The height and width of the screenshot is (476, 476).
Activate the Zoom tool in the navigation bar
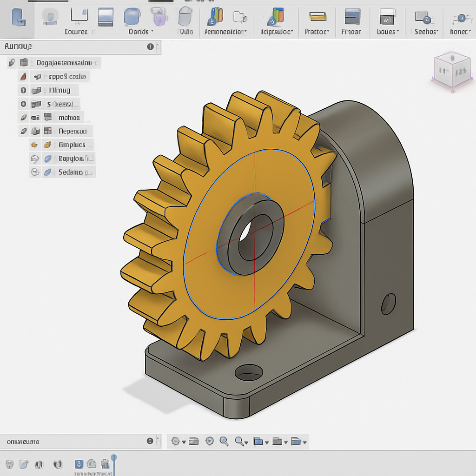point(225,441)
